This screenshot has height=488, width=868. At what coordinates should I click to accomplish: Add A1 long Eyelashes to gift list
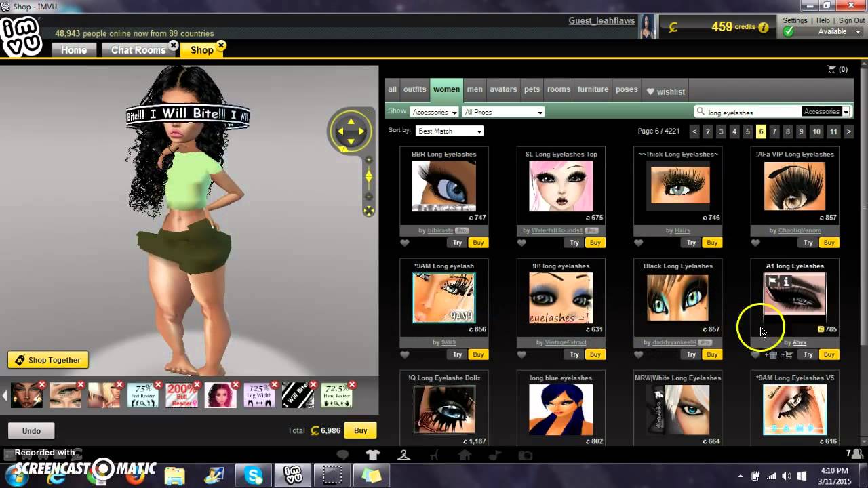(x=772, y=354)
